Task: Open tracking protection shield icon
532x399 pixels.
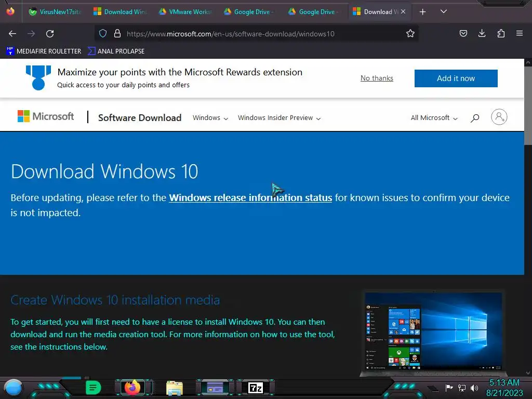Action: point(103,33)
